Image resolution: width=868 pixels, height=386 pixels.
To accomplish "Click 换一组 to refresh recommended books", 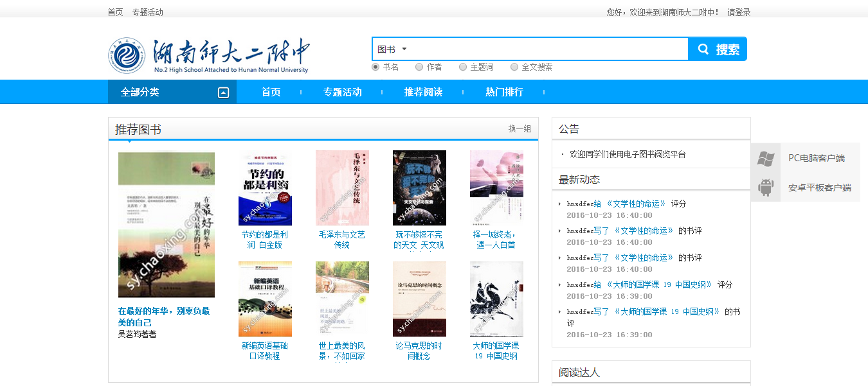I will click(520, 128).
